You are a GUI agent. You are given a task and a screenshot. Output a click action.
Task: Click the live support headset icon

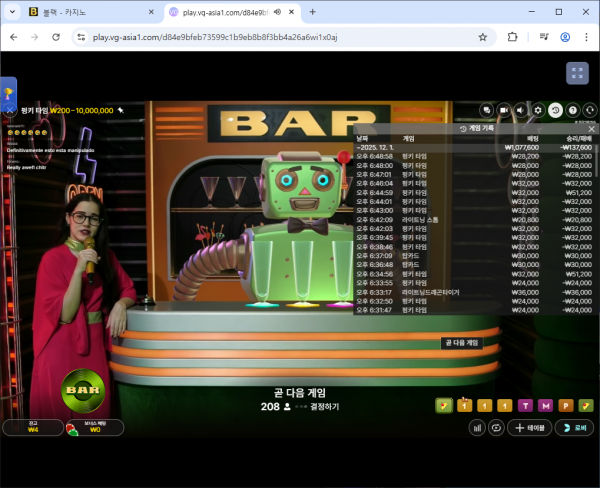590,110
